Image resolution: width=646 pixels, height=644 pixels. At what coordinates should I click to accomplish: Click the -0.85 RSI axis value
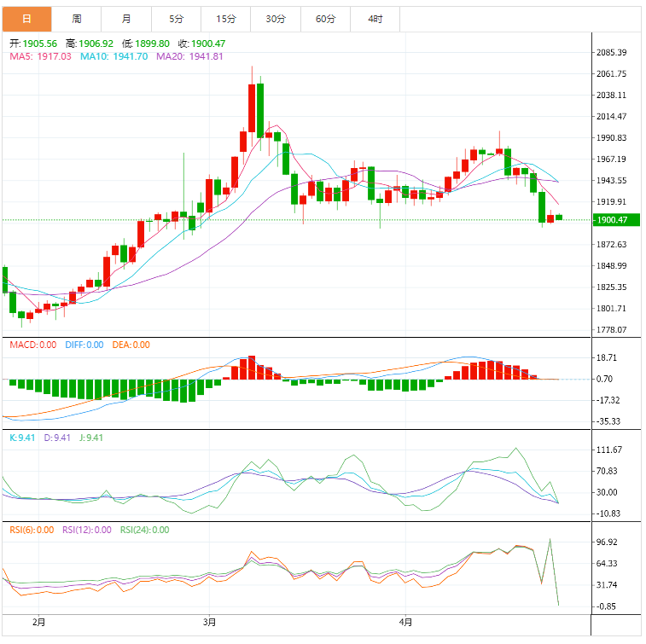click(x=606, y=606)
